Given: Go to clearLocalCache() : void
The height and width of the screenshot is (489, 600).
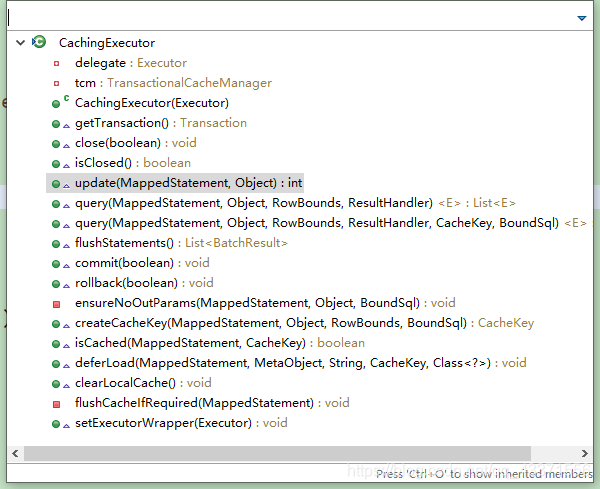Looking at the screenshot, I should [143, 383].
